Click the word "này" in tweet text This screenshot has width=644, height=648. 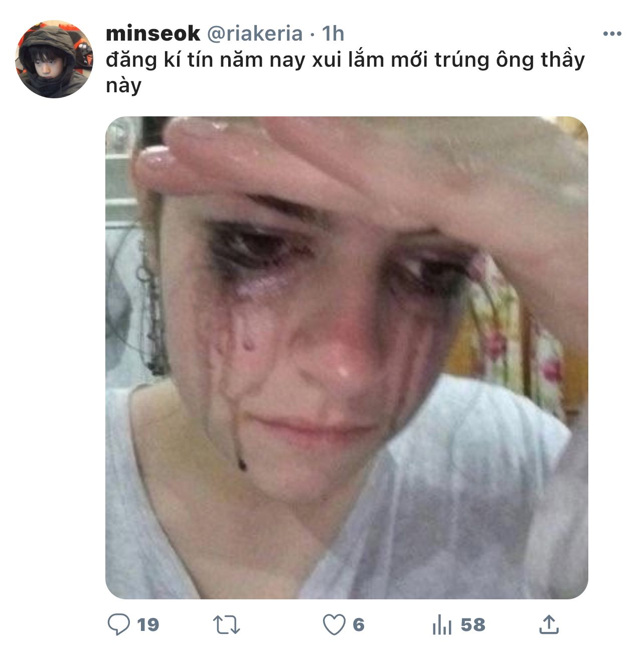point(123,85)
